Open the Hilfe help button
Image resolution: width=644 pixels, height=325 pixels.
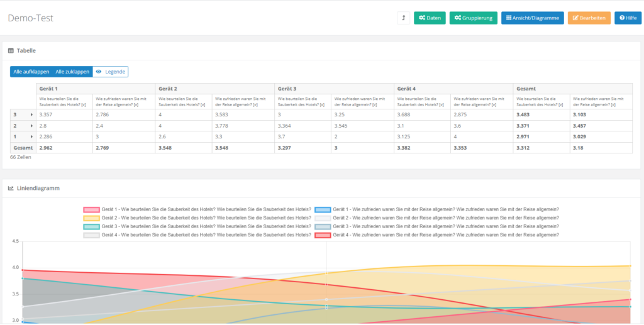point(628,18)
